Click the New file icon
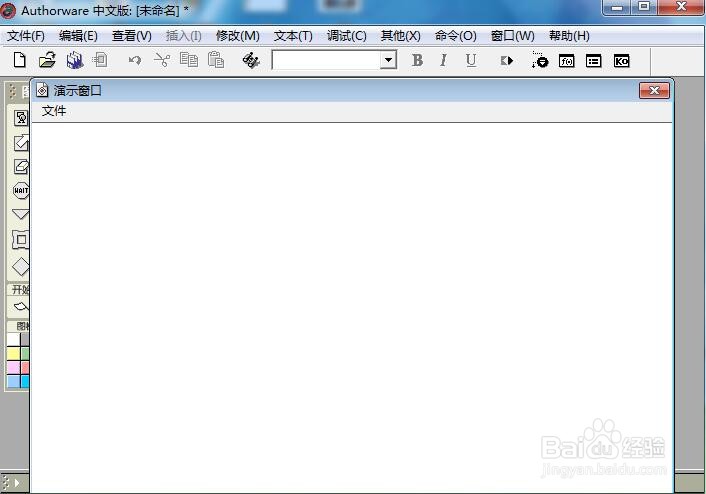706x494 pixels. coord(19,60)
